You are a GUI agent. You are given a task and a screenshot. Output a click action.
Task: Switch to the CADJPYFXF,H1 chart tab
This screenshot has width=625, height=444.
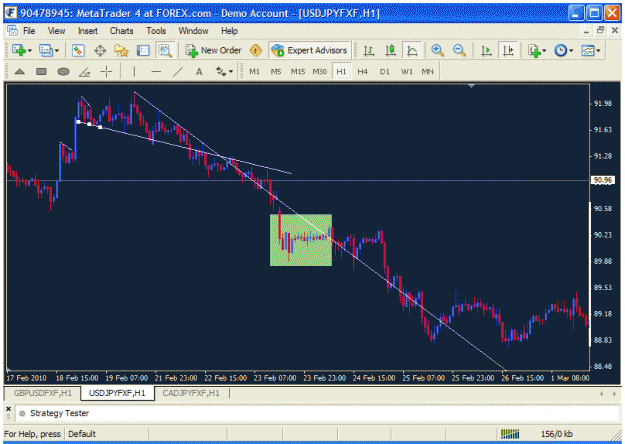point(191,393)
